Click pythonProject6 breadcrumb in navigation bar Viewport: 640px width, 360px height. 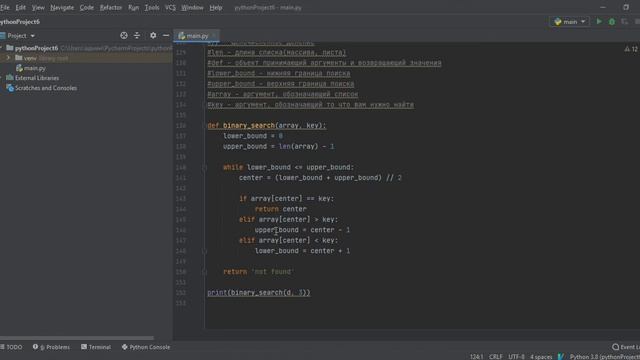point(20,22)
